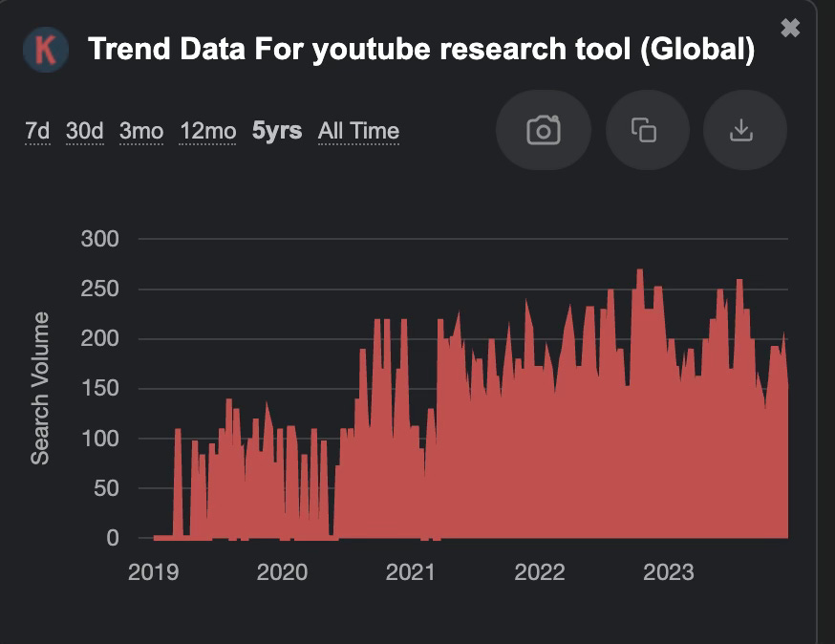Click the 0 y-axis value

click(x=113, y=538)
